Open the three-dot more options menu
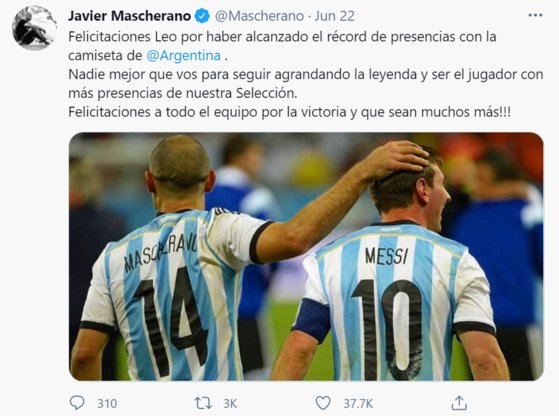 (x=535, y=15)
